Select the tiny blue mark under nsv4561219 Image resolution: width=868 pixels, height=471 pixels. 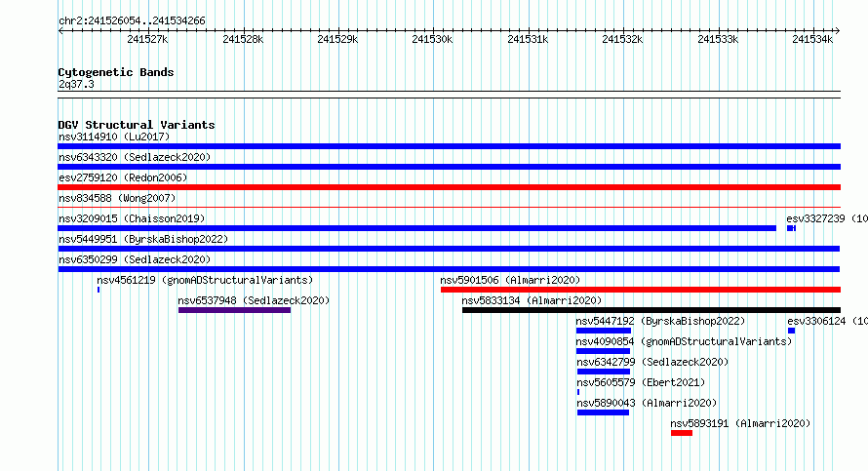point(99,290)
